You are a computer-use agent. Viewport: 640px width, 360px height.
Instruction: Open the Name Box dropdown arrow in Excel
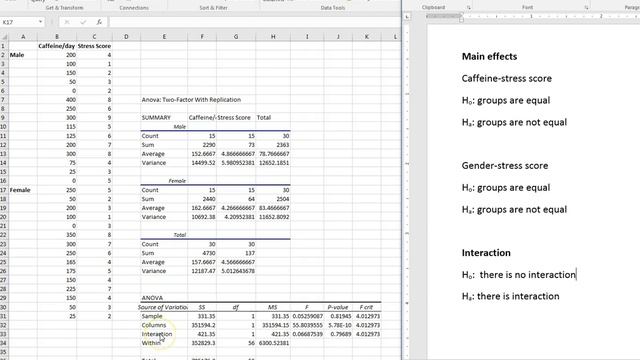click(x=40, y=22)
